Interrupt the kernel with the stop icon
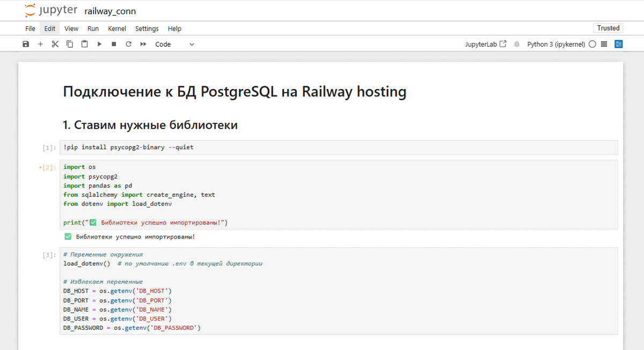 coord(114,44)
